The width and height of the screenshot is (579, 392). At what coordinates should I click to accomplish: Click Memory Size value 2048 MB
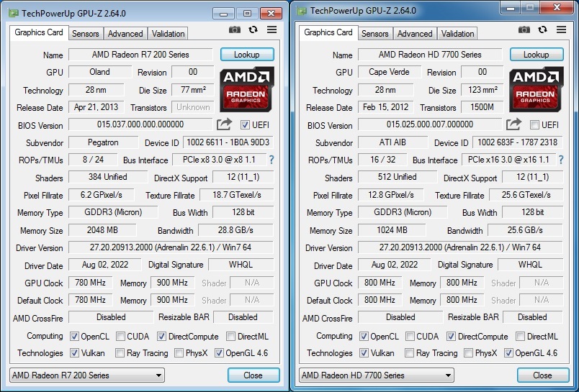coord(102,230)
